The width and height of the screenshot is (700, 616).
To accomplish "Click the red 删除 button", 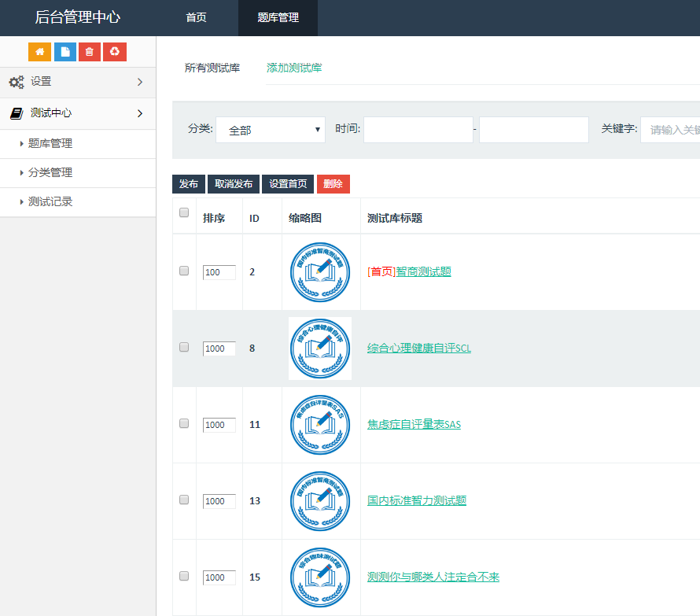I will pyautogui.click(x=333, y=184).
